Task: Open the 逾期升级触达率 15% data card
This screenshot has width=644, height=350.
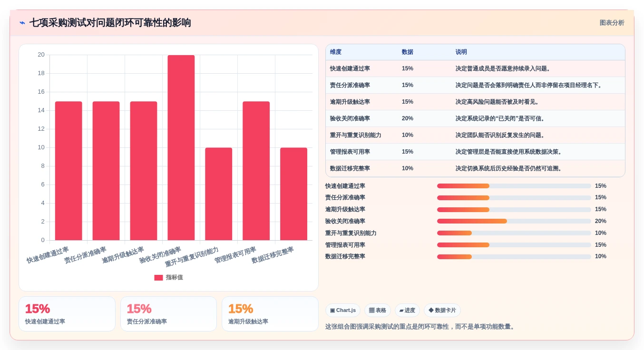Action: pyautogui.click(x=270, y=314)
